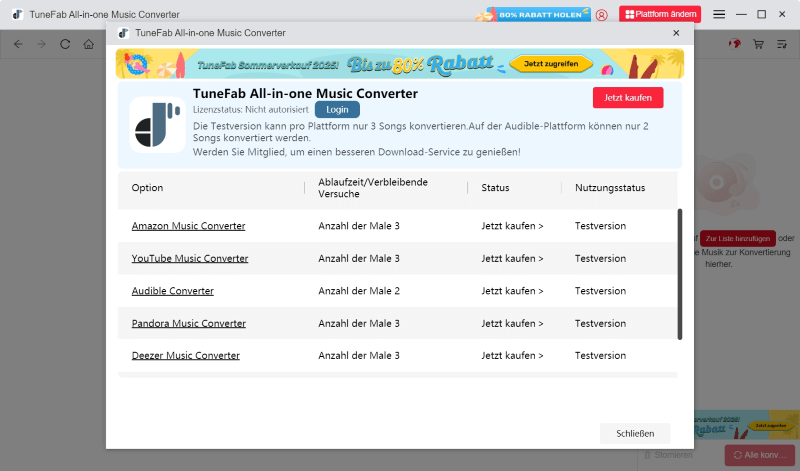Click Testversion in the YouTube Music row

600,259
